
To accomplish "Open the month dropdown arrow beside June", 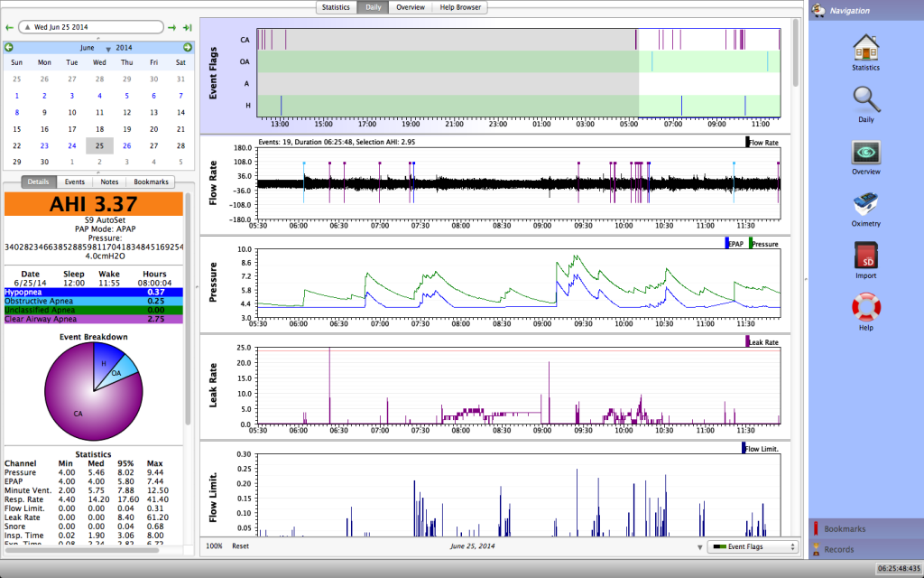I will pyautogui.click(x=108, y=48).
